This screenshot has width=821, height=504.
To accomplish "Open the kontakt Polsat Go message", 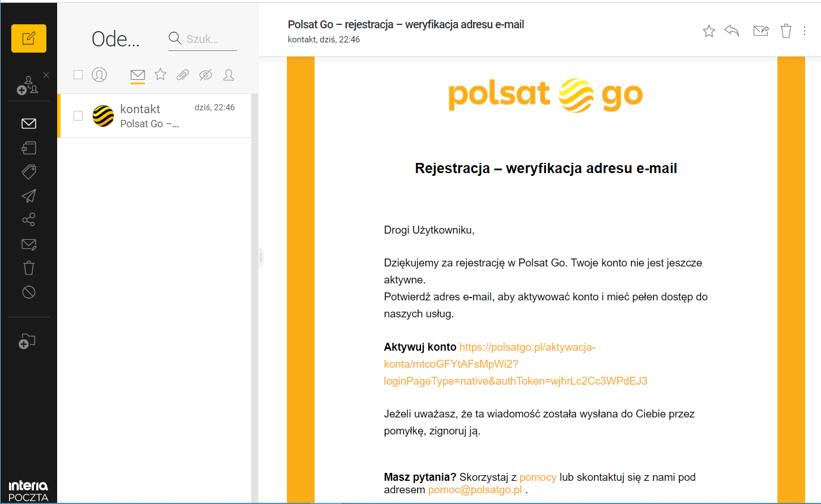I will (155, 116).
